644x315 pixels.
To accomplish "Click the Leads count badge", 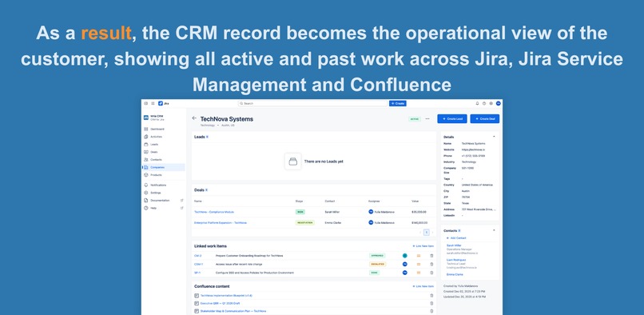I will (x=207, y=137).
